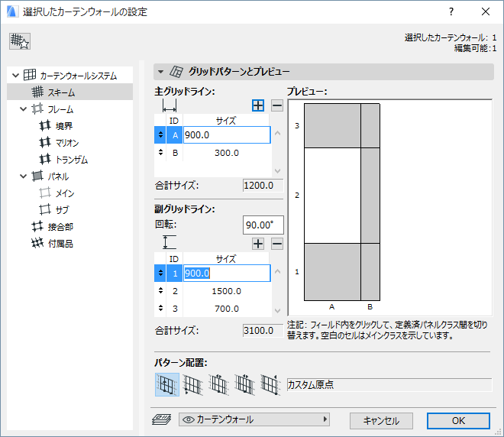Remove the selected secondary gridline
The height and width of the screenshot is (437, 504).
click(x=277, y=244)
